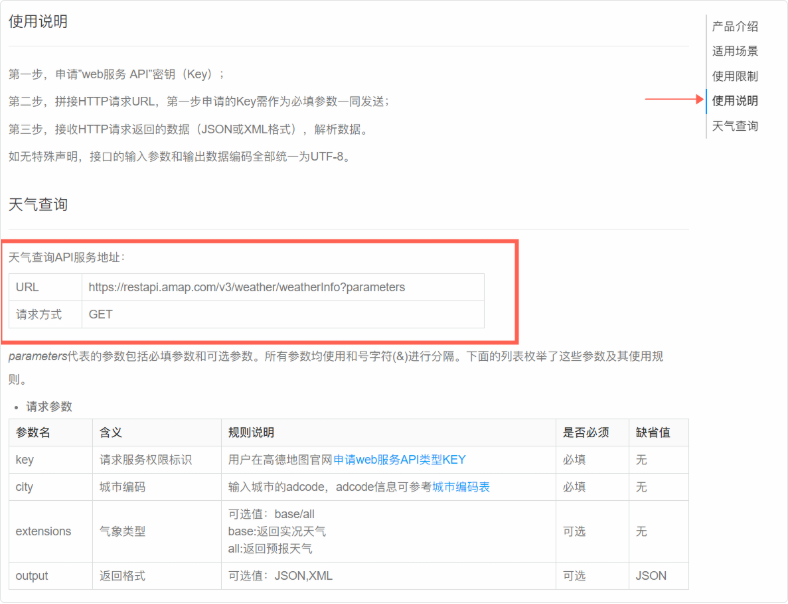Go to 使用限制 in sidebar

click(735, 76)
